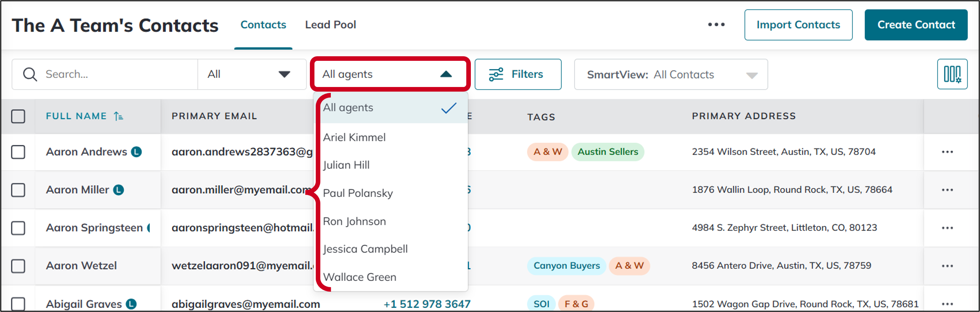Click the Import Contacts button

click(798, 25)
